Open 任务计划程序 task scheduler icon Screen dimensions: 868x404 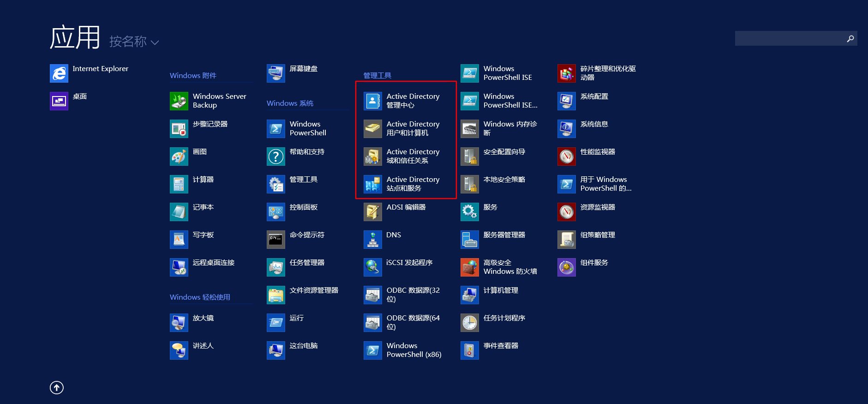pyautogui.click(x=470, y=323)
